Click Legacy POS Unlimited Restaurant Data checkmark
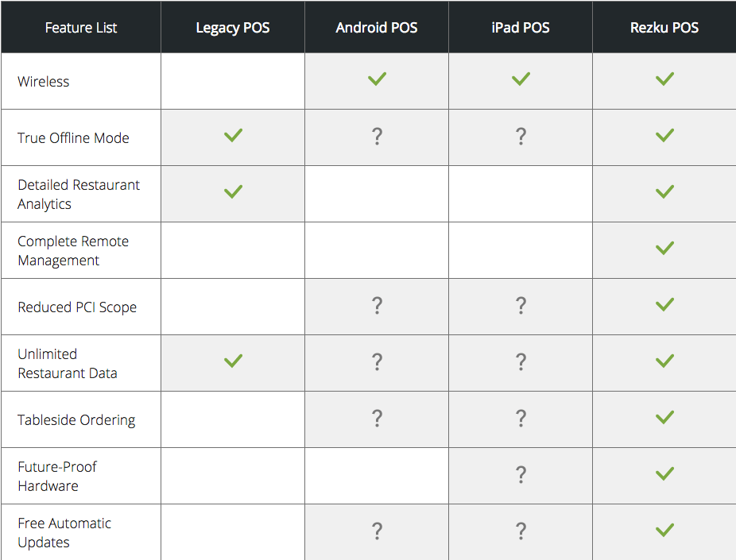736x560 pixels. (x=233, y=361)
